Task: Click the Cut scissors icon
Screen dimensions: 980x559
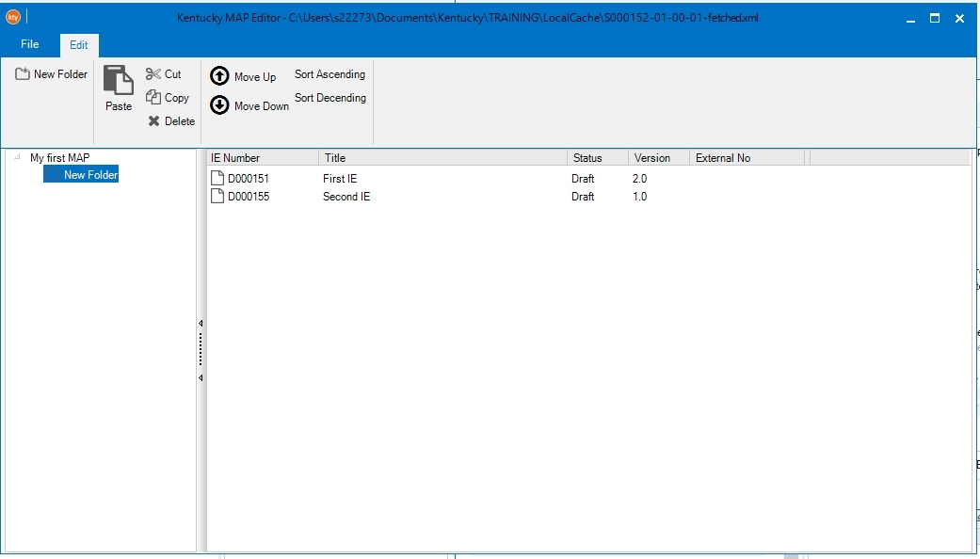Action: tap(153, 74)
